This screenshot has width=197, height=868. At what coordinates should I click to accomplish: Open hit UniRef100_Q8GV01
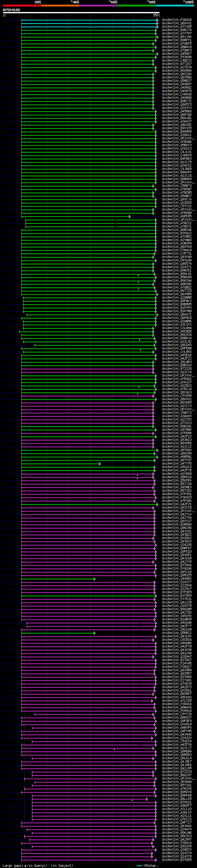tap(176, 24)
